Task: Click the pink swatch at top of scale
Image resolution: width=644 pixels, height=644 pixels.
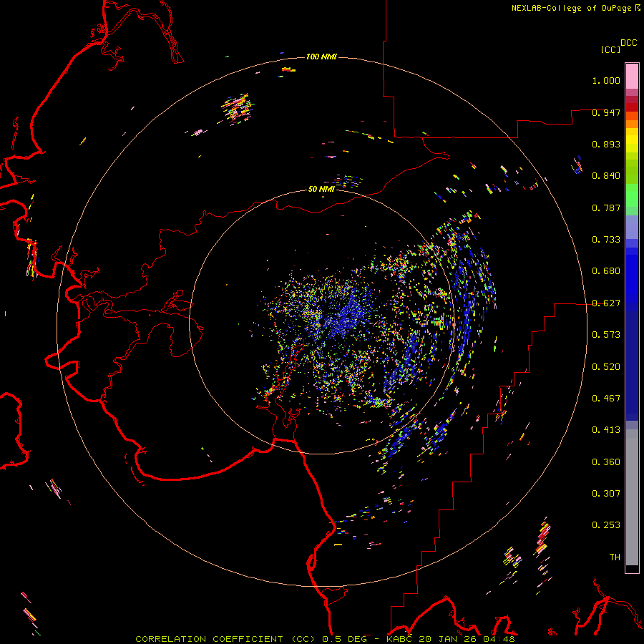Action: [632, 76]
